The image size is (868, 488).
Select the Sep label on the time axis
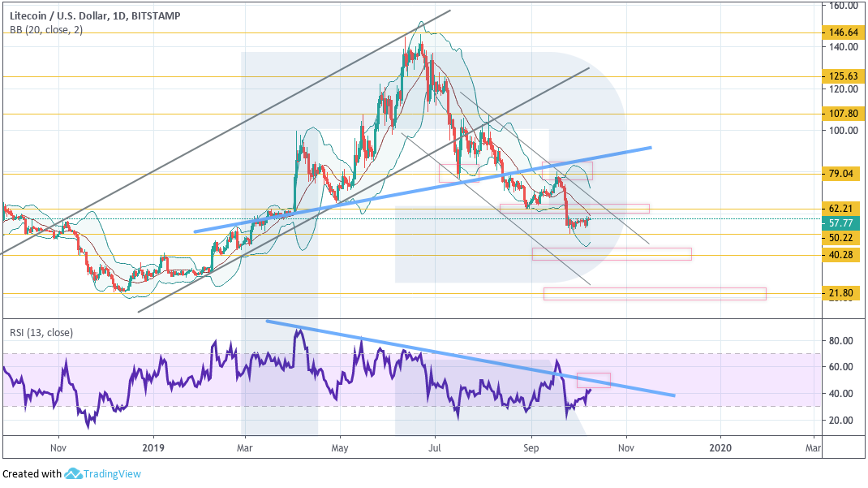coord(531,447)
